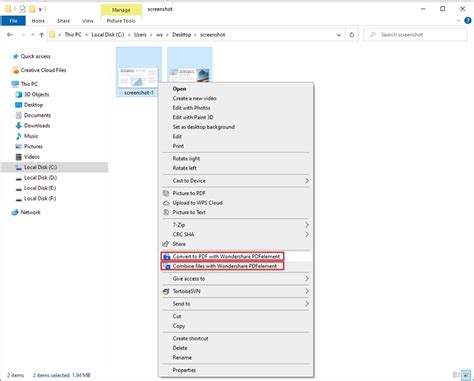This screenshot has height=381, width=474.
Task: Switch to details view icon in status bar
Action: (x=456, y=375)
